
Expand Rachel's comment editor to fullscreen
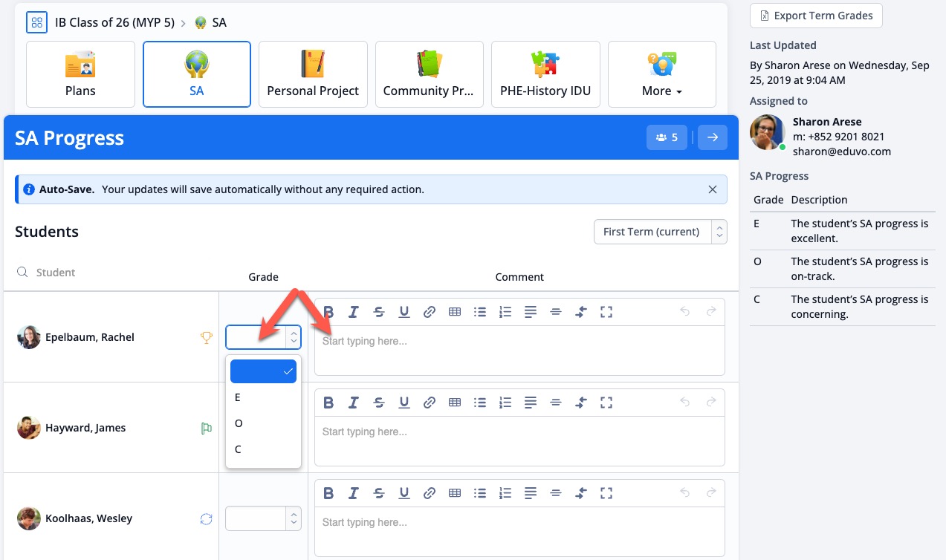[606, 312]
